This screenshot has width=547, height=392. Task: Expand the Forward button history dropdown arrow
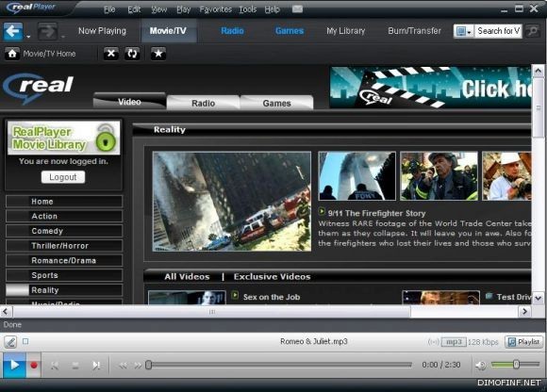[x=63, y=37]
